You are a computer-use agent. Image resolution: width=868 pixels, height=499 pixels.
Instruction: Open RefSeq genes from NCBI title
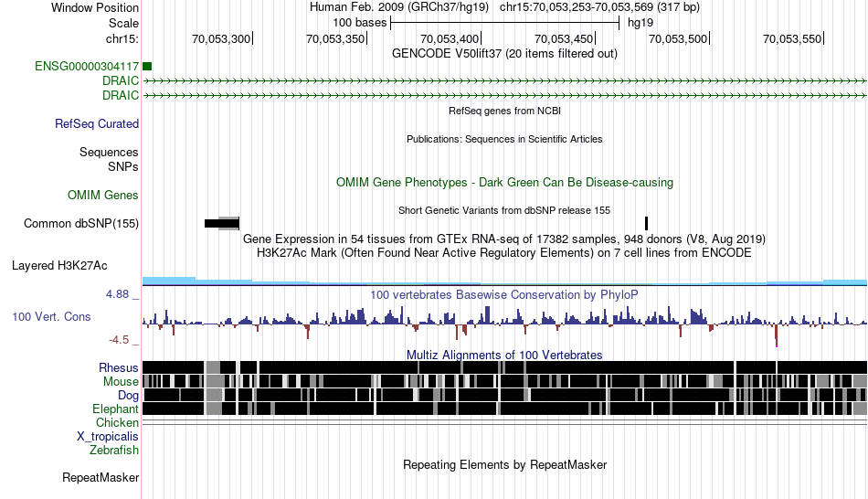[x=504, y=111]
